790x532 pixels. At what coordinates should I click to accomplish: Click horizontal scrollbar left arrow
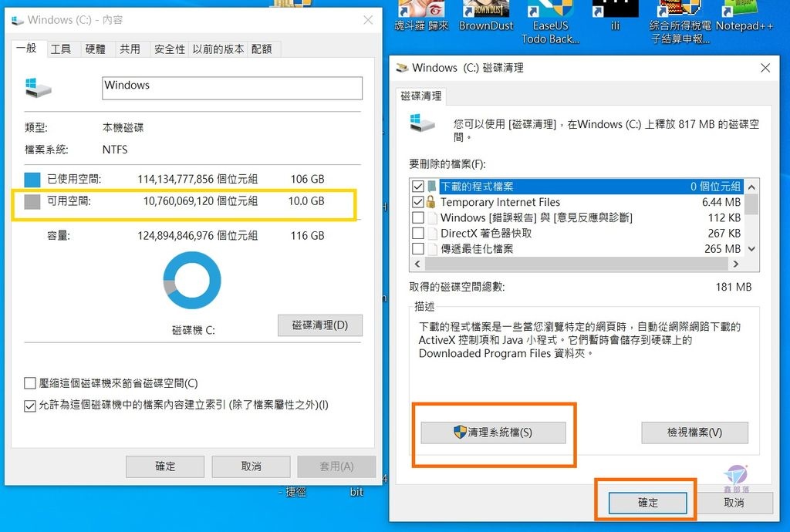tap(417, 264)
